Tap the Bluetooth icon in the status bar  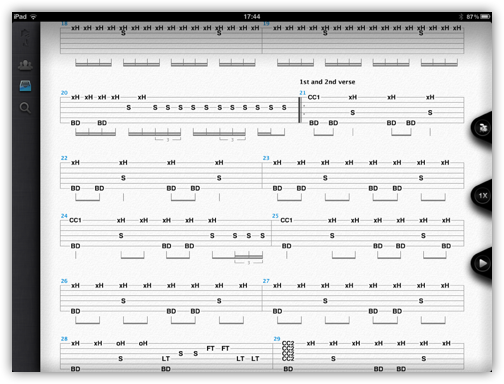462,16
